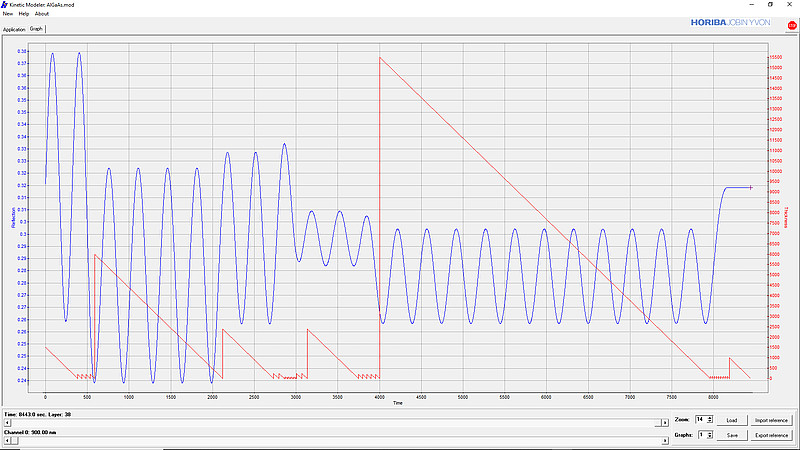
Task: Select the Graph tab
Action: pos(36,29)
